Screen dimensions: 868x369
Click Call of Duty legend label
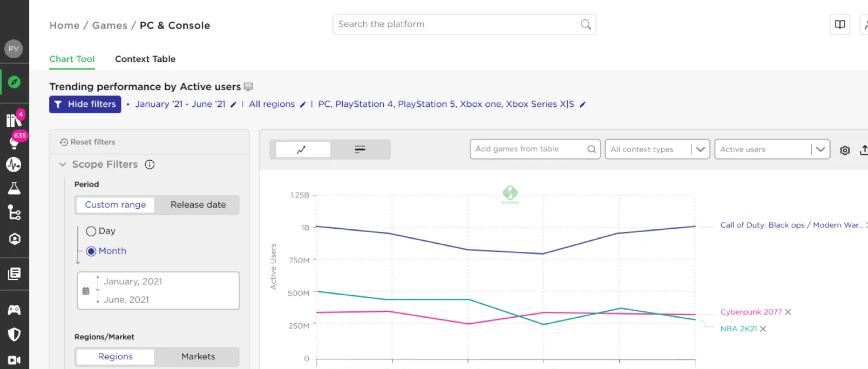792,225
